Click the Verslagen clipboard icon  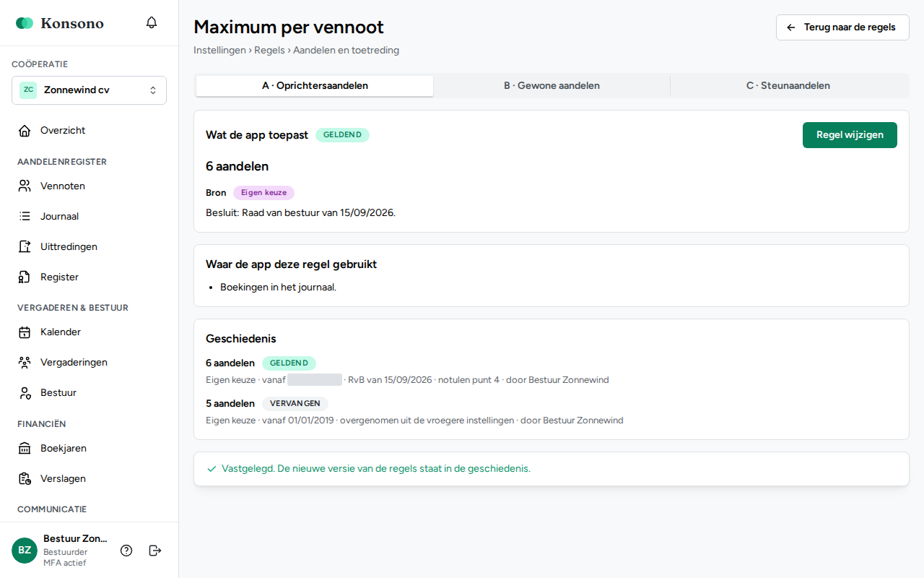pos(25,479)
